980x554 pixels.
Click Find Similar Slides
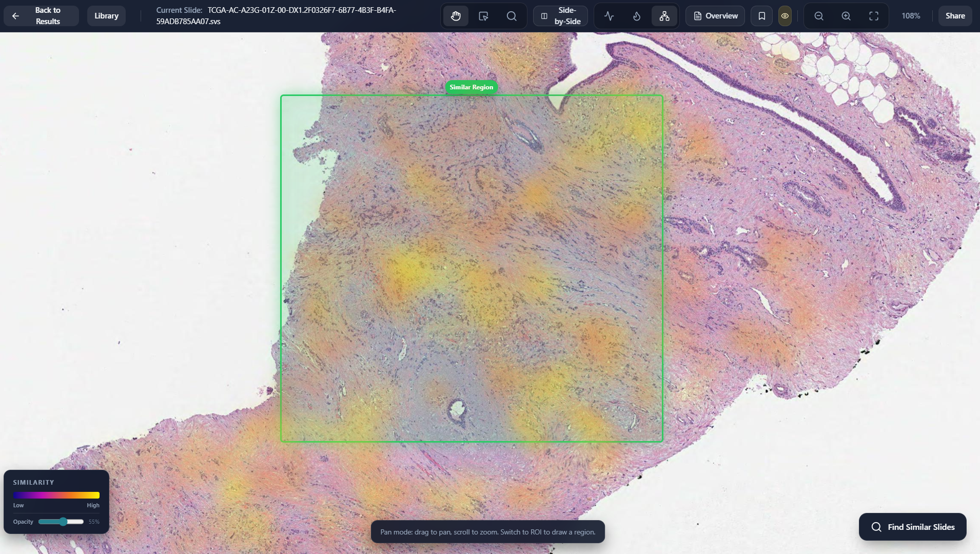tap(912, 527)
